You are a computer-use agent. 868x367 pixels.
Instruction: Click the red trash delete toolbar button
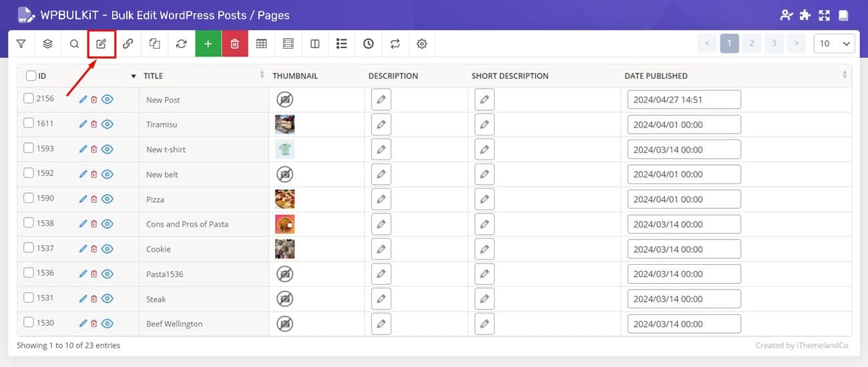point(235,44)
